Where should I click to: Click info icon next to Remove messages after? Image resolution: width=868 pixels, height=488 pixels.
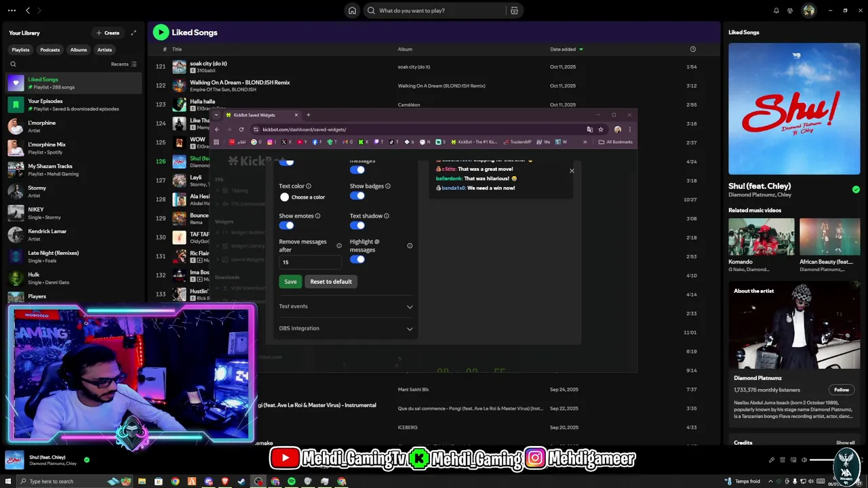339,245
